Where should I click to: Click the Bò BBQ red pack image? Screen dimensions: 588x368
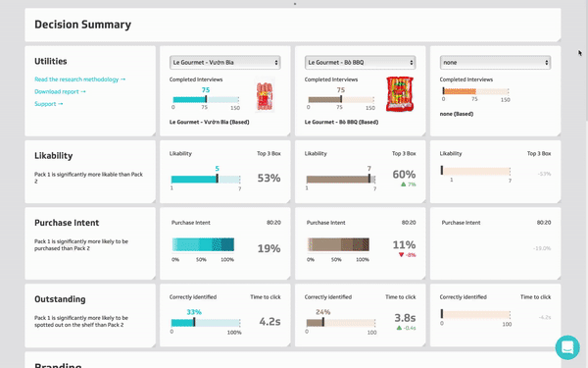(400, 94)
